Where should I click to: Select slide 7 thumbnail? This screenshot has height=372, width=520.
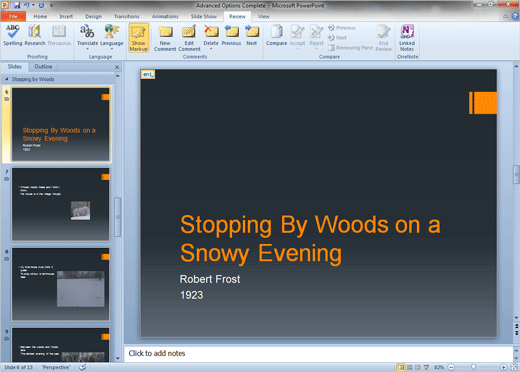61,204
